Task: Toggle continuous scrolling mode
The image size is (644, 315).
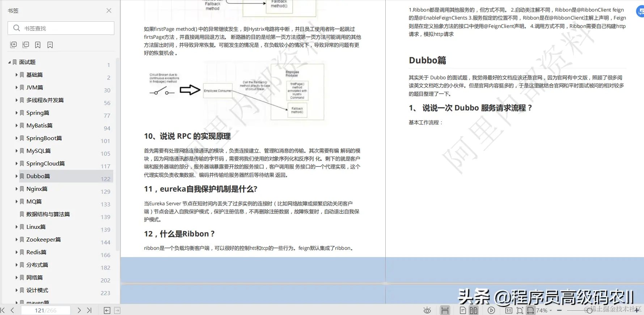Action: (445, 310)
